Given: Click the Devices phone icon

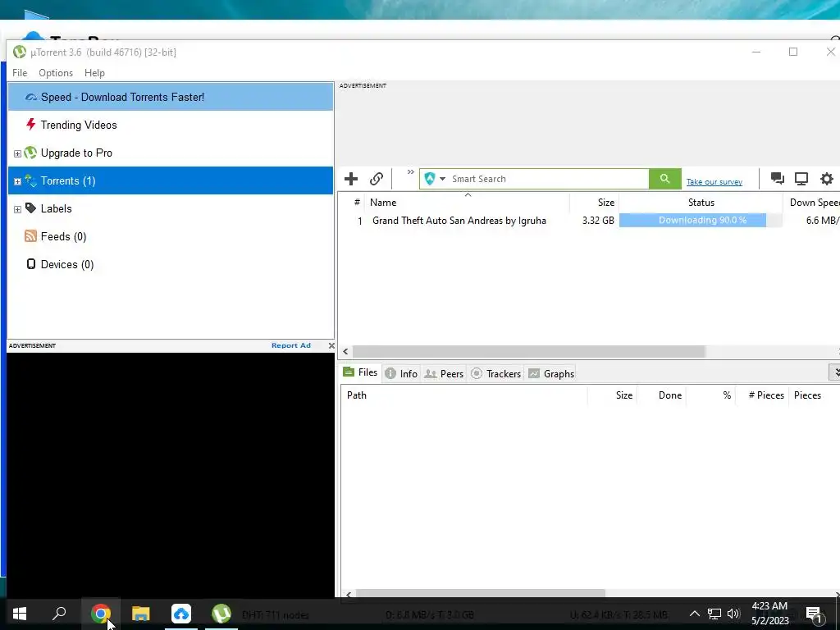Looking at the screenshot, I should [31, 263].
